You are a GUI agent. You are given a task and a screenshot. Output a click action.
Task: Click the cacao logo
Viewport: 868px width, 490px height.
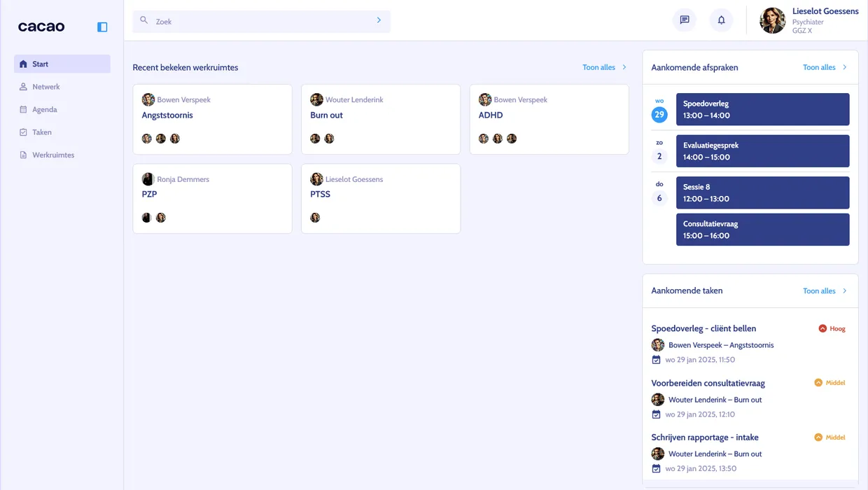click(x=41, y=27)
